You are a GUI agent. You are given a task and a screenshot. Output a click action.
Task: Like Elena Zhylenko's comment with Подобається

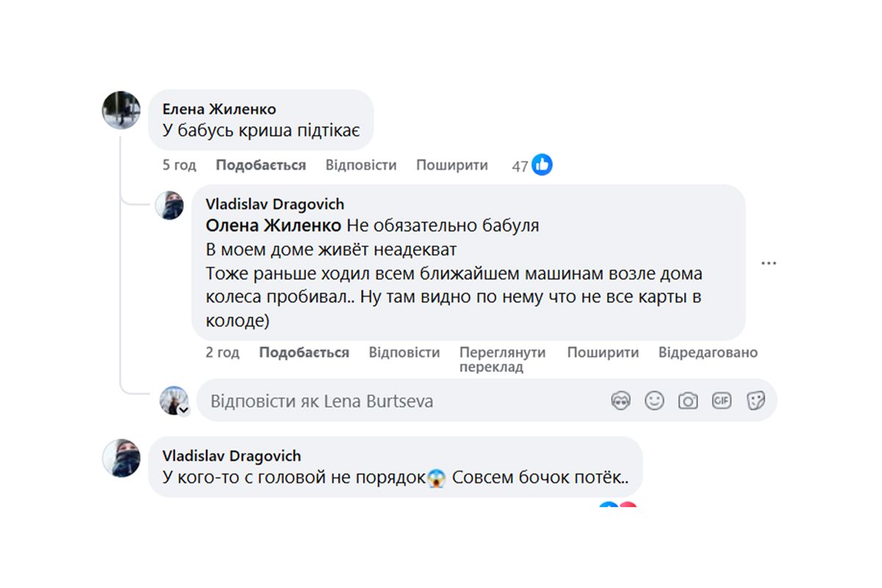pyautogui.click(x=259, y=165)
